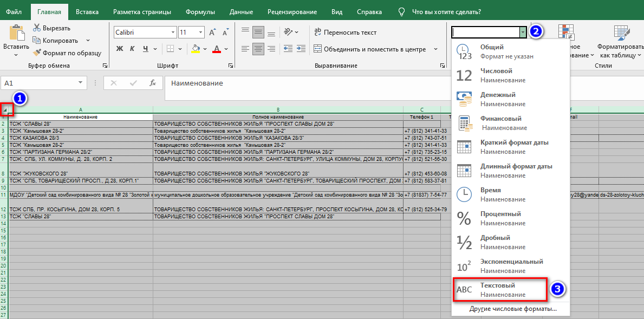
Task: Choose Текстовый format from the list
Action: pyautogui.click(x=497, y=289)
